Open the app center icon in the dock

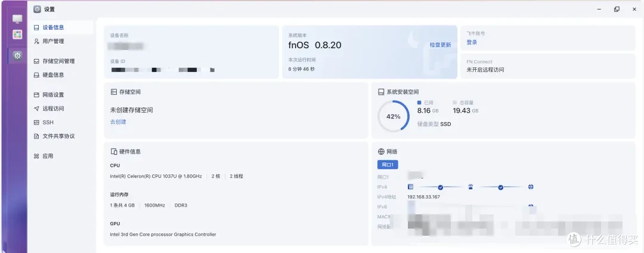point(17,35)
